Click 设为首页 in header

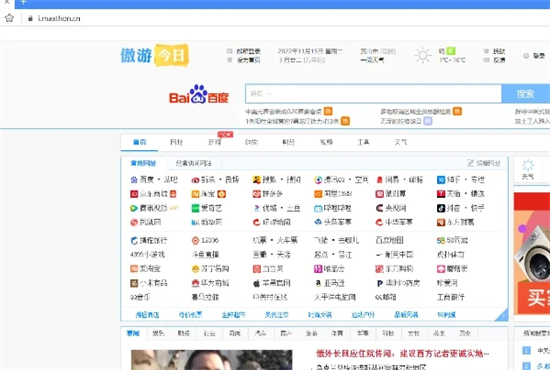click(248, 60)
